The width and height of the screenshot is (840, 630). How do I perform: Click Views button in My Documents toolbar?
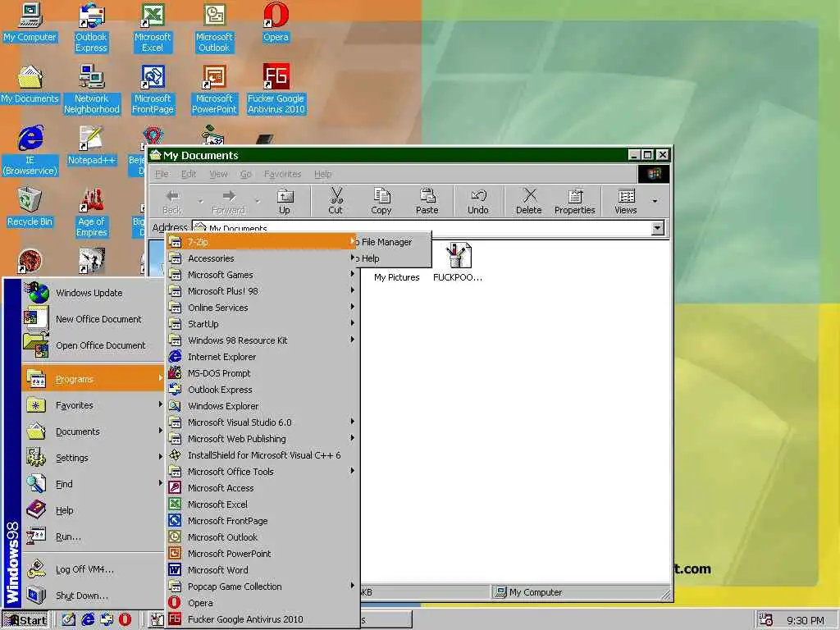tap(626, 202)
